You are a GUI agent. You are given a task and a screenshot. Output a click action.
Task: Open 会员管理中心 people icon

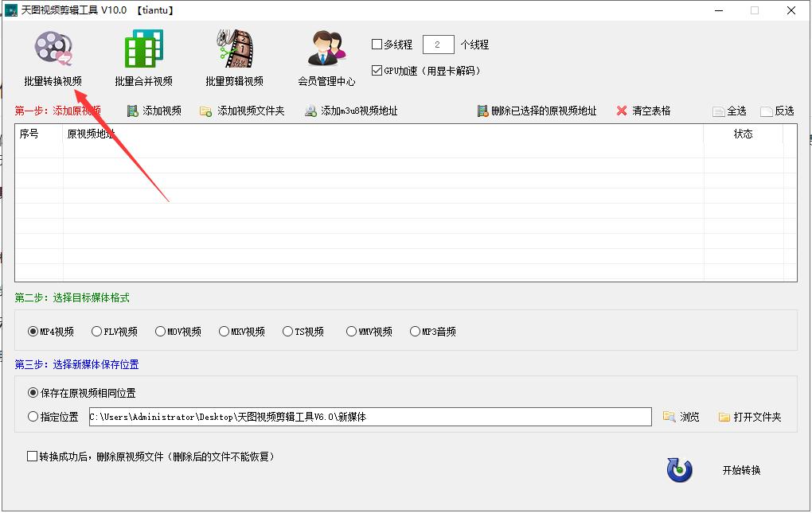326,48
